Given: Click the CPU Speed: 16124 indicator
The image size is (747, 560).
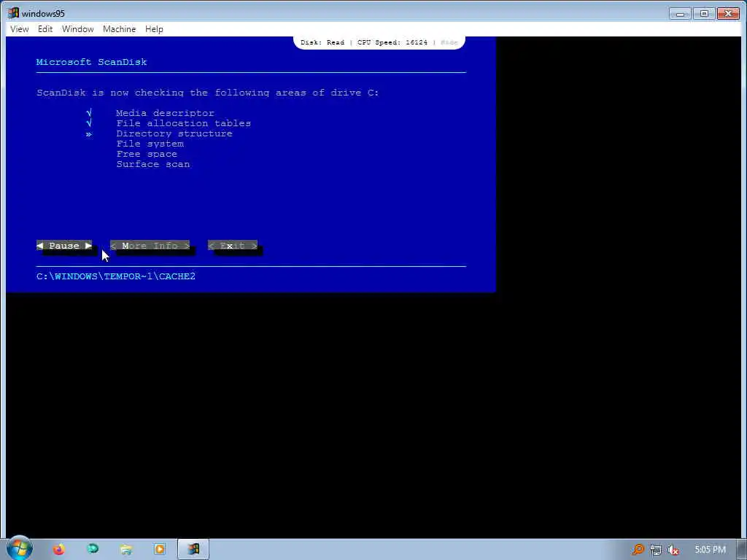Looking at the screenshot, I should (392, 42).
